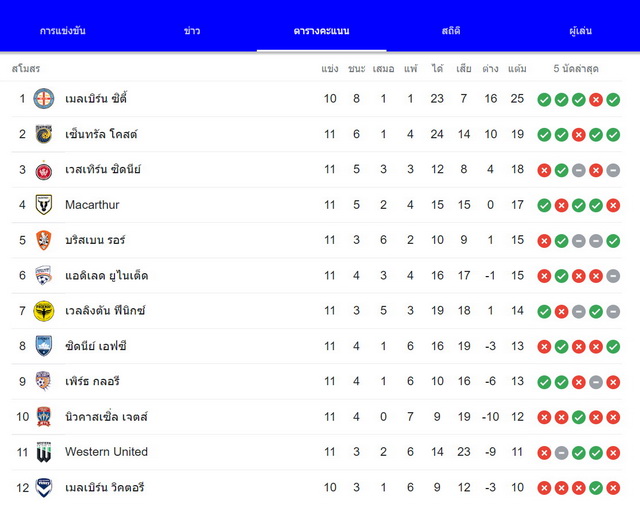
Task: Open the Macarthur team link
Action: pos(92,205)
